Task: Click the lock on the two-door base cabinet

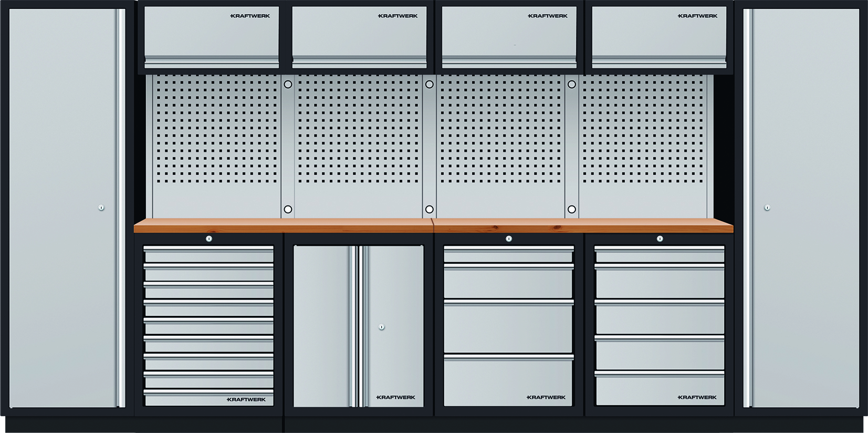Action: (382, 327)
